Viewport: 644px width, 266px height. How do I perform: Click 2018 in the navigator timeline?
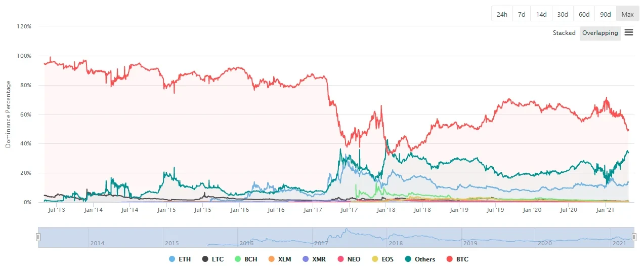(395, 243)
